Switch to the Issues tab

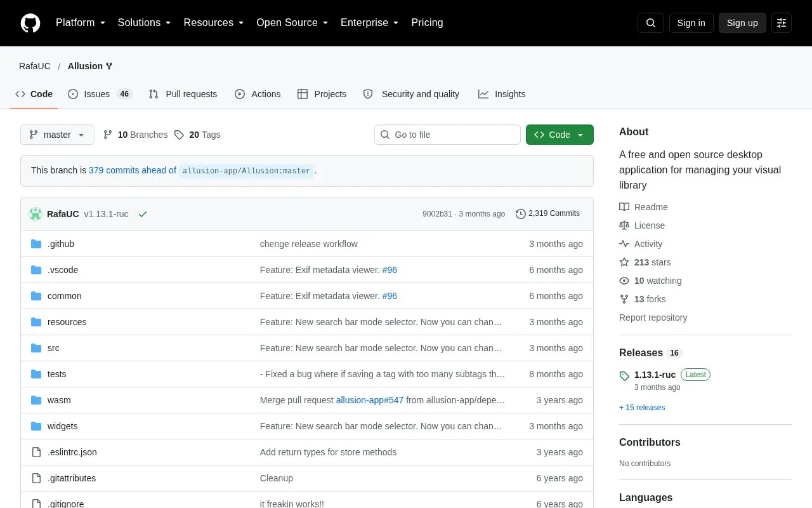coord(100,94)
